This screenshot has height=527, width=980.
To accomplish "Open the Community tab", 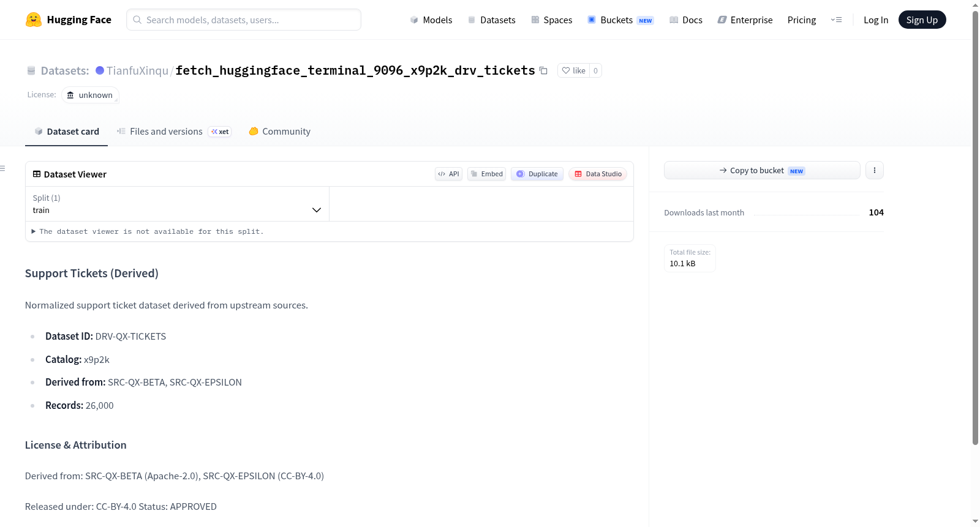I will 279,131.
